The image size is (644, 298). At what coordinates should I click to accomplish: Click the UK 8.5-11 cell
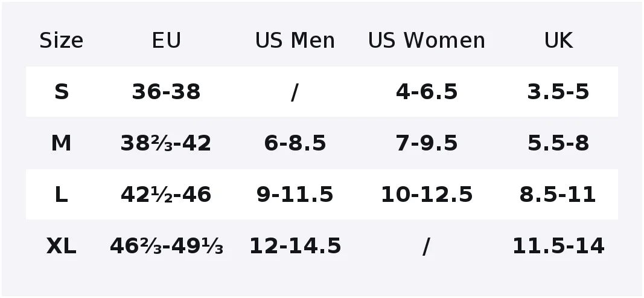click(x=558, y=195)
